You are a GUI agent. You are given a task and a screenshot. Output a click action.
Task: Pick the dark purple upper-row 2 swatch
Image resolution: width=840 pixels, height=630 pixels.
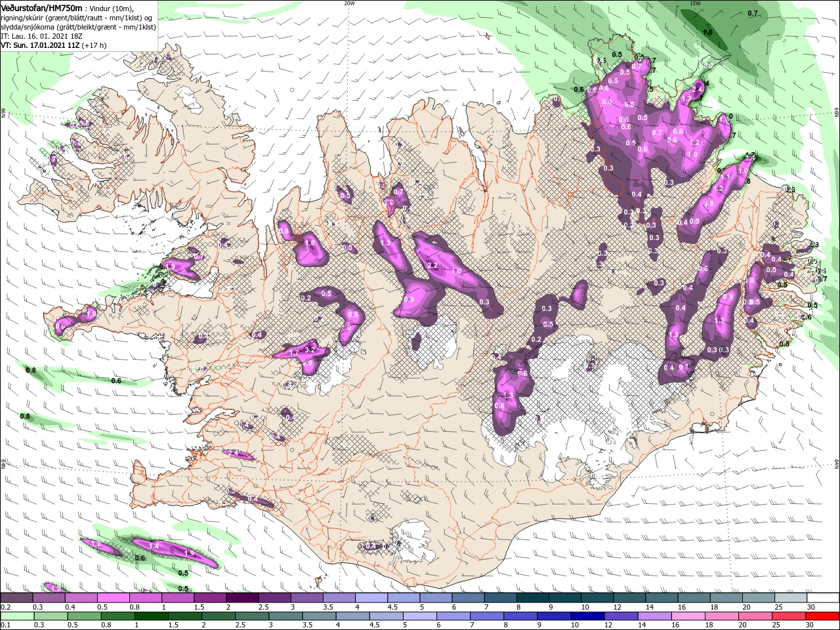tap(242, 598)
